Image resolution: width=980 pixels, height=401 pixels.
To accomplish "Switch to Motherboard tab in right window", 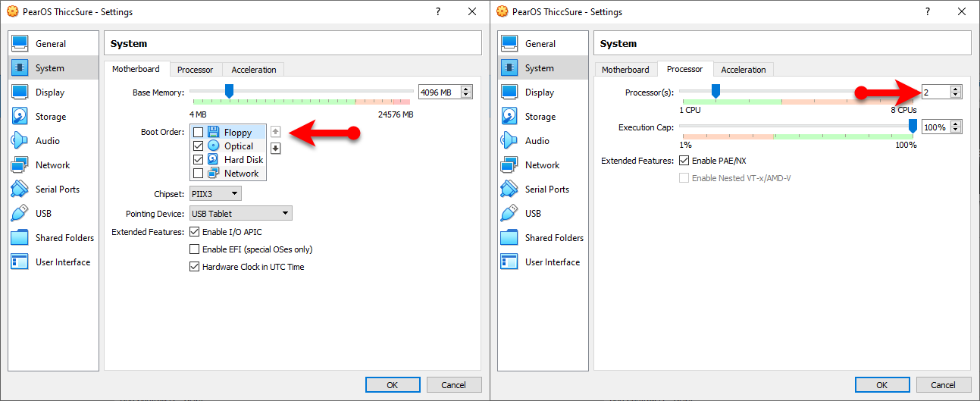I will (625, 70).
